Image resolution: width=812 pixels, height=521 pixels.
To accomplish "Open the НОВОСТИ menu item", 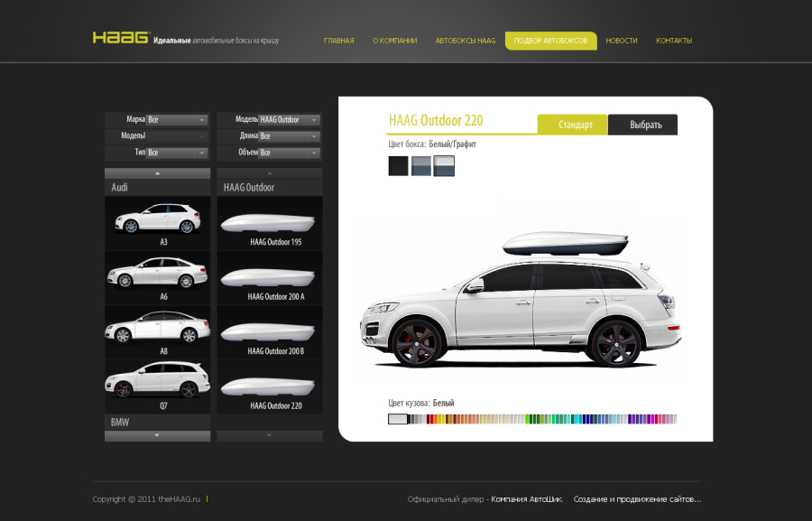I will click(622, 41).
